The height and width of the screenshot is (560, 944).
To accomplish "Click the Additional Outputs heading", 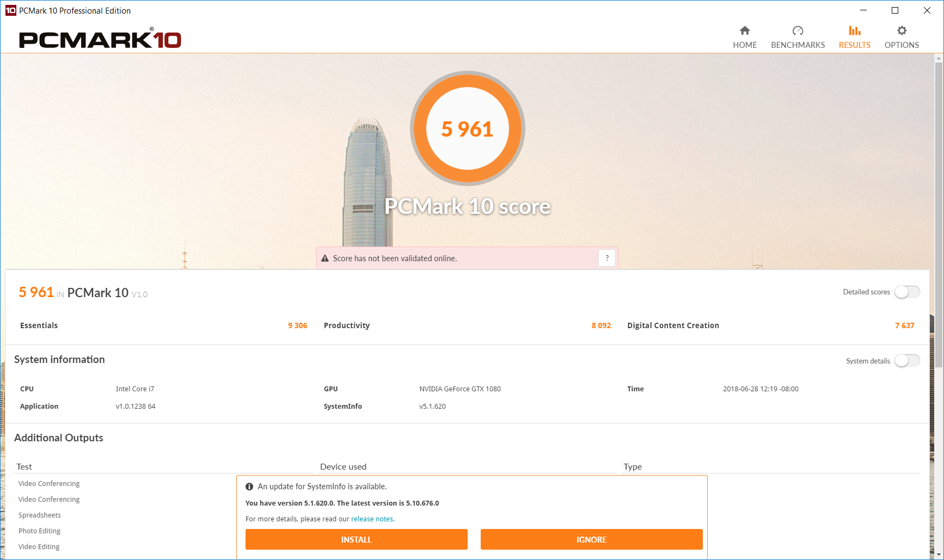I will [x=59, y=438].
